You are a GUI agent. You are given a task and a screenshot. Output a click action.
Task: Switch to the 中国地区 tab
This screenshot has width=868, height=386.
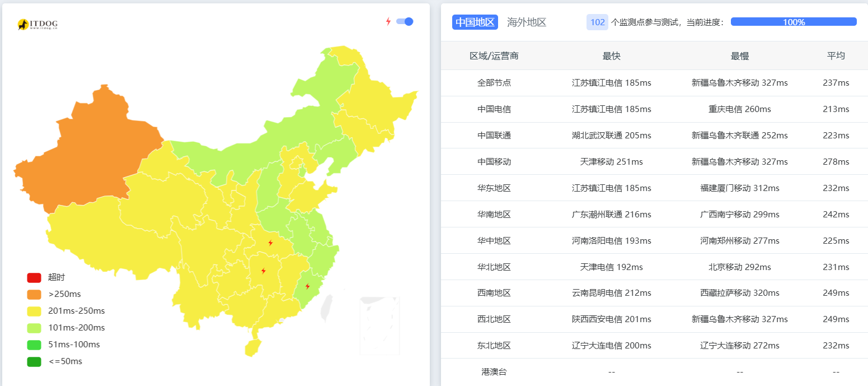click(x=475, y=22)
